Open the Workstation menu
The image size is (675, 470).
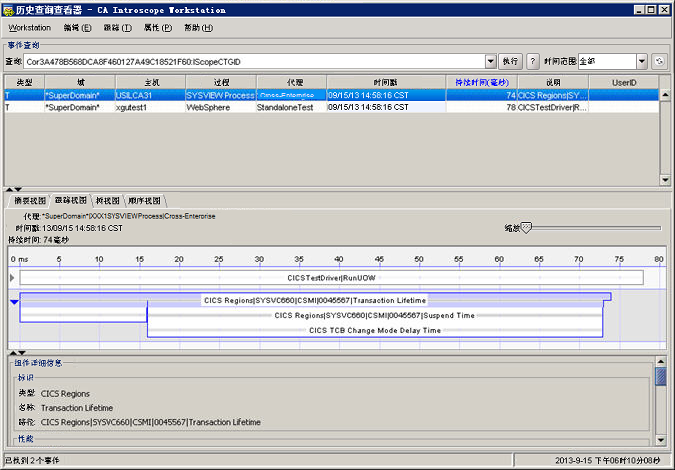(29, 27)
